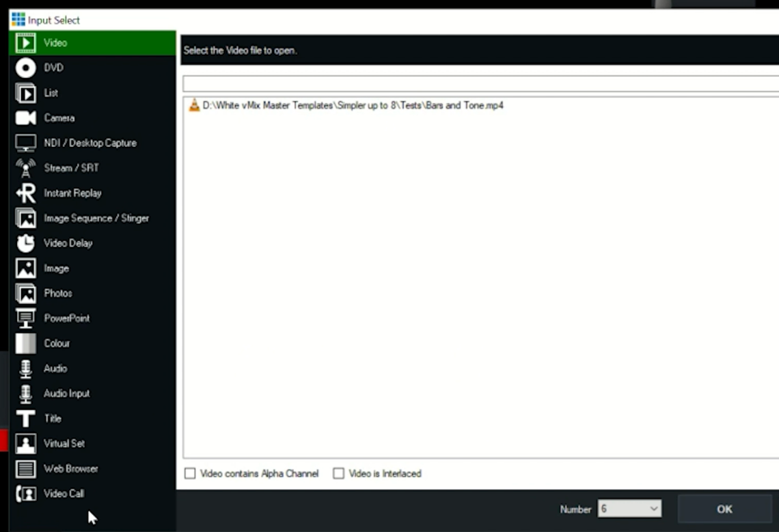Image resolution: width=779 pixels, height=532 pixels.
Task: Click the Colour label
Action: [x=57, y=344]
